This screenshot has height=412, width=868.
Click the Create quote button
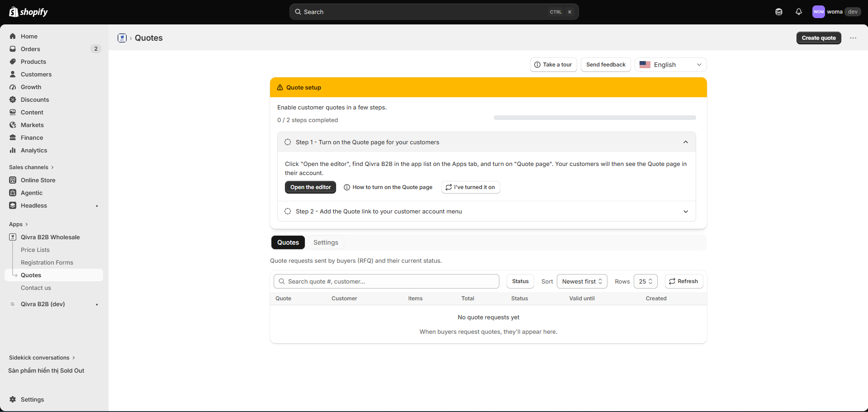coord(819,38)
